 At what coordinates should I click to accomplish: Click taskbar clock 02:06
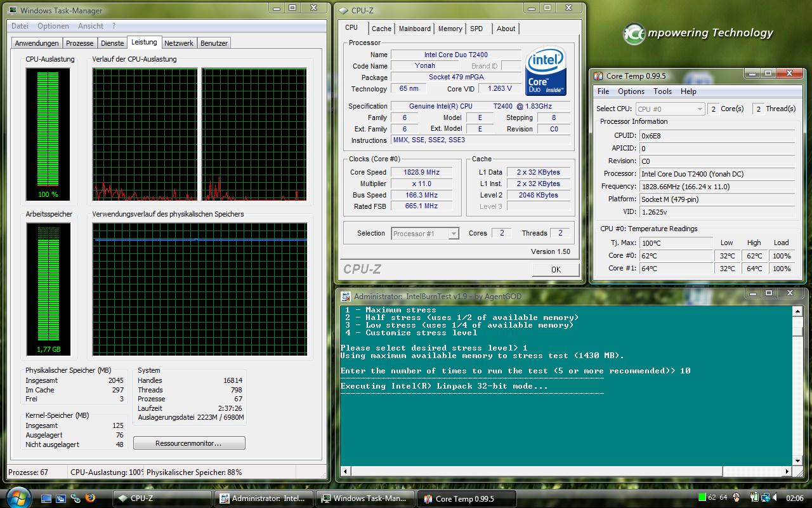pos(795,498)
